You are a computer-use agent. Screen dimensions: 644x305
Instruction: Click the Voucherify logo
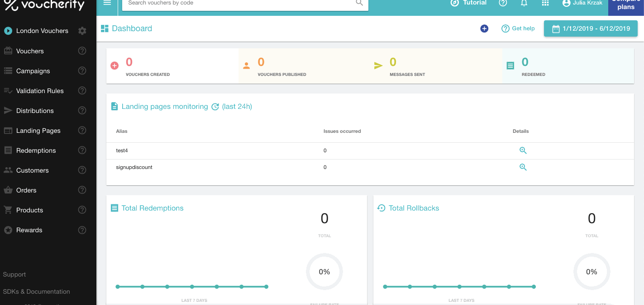coord(44,5)
